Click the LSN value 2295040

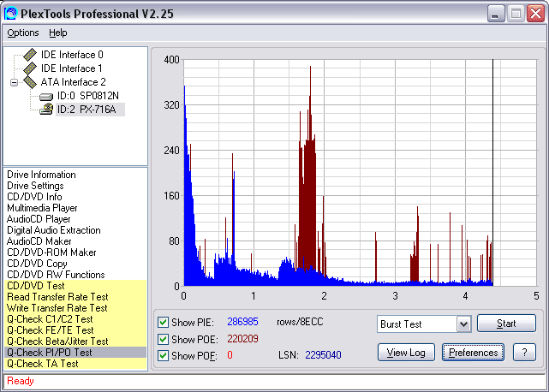(323, 355)
